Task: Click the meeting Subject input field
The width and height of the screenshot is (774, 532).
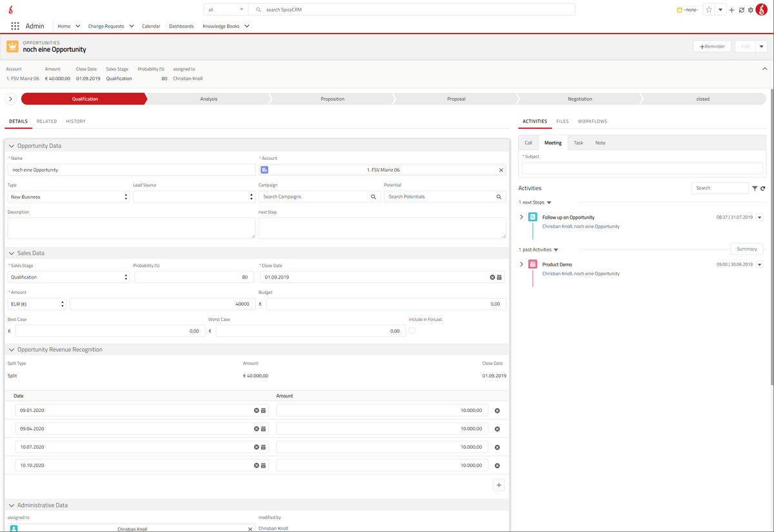Action: 642,168
